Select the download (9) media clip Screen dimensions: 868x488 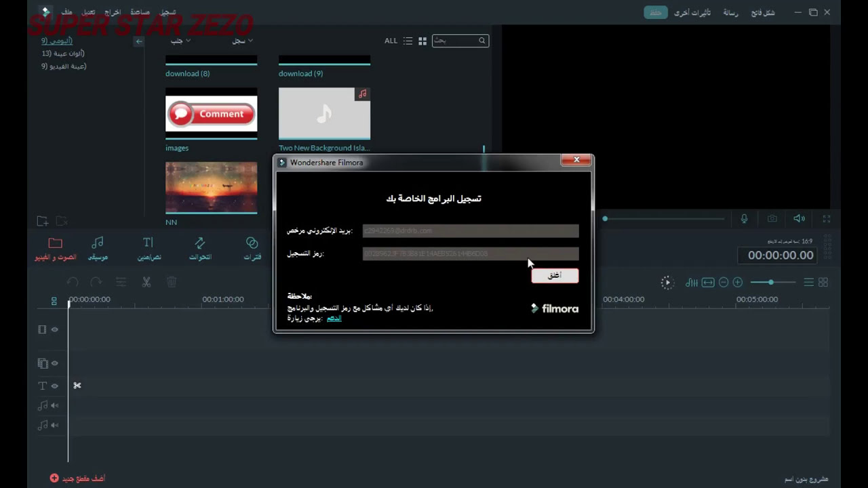pos(324,66)
